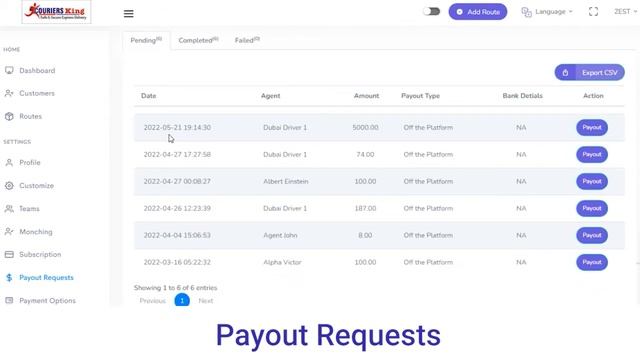Open Profile settings in sidebar
Screen dimensions: 640x360
click(x=30, y=162)
